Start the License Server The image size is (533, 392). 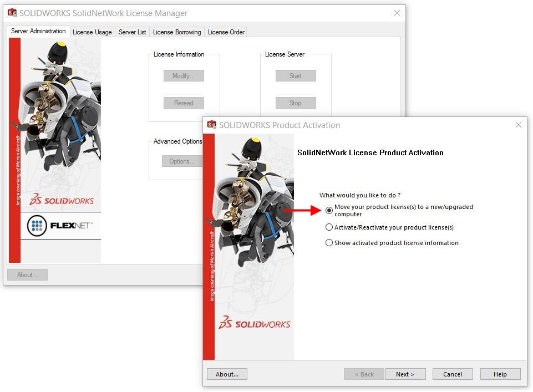pos(296,76)
